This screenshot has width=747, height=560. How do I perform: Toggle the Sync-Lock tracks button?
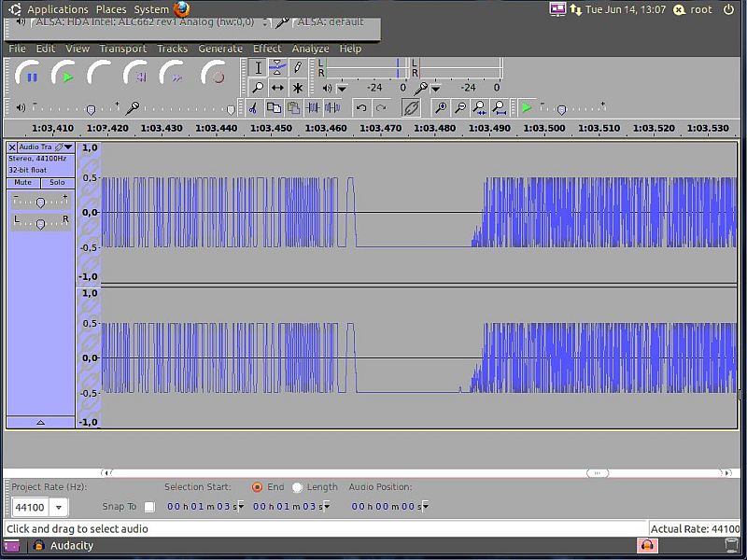click(x=411, y=108)
